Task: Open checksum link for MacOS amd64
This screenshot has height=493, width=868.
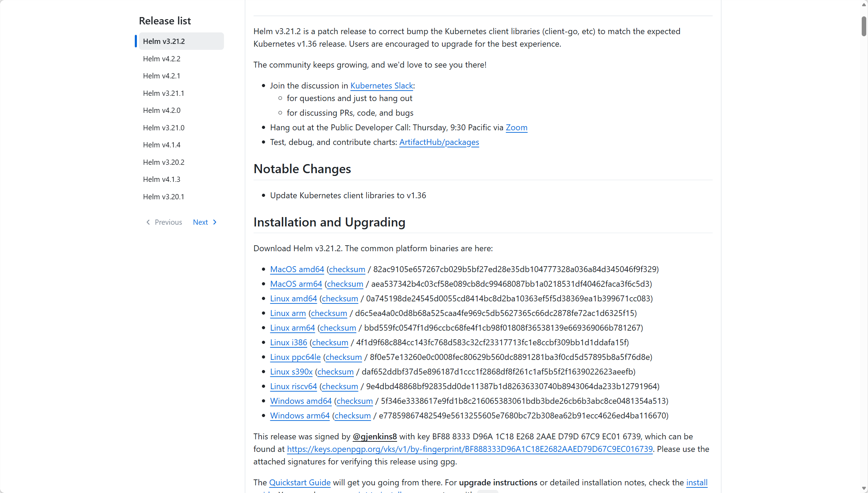Action: pyautogui.click(x=347, y=269)
